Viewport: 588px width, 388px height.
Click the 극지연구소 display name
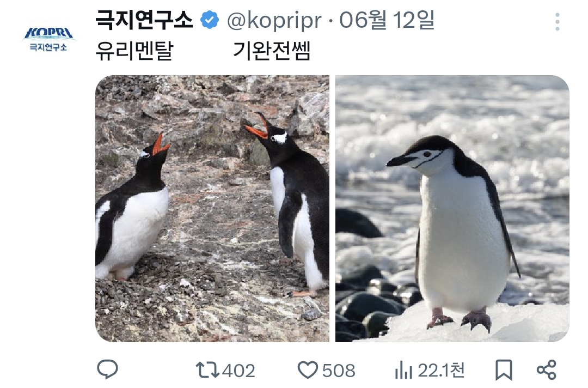(x=144, y=20)
